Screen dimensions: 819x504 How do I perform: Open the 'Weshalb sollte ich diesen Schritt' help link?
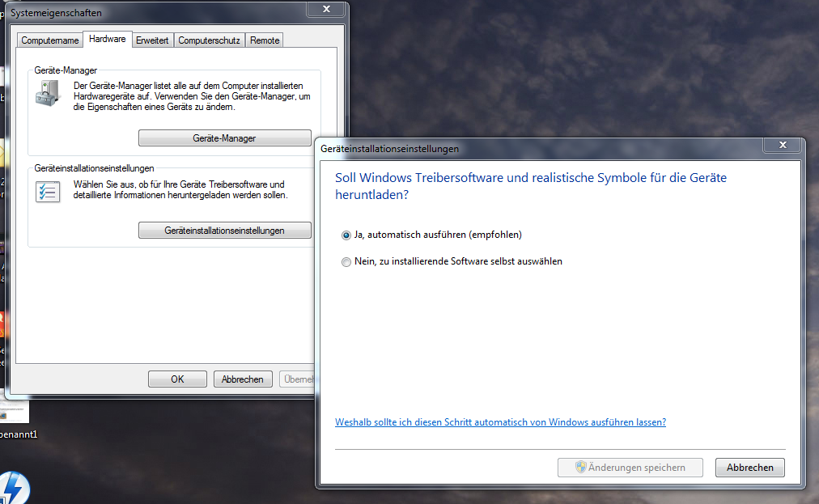(x=500, y=422)
